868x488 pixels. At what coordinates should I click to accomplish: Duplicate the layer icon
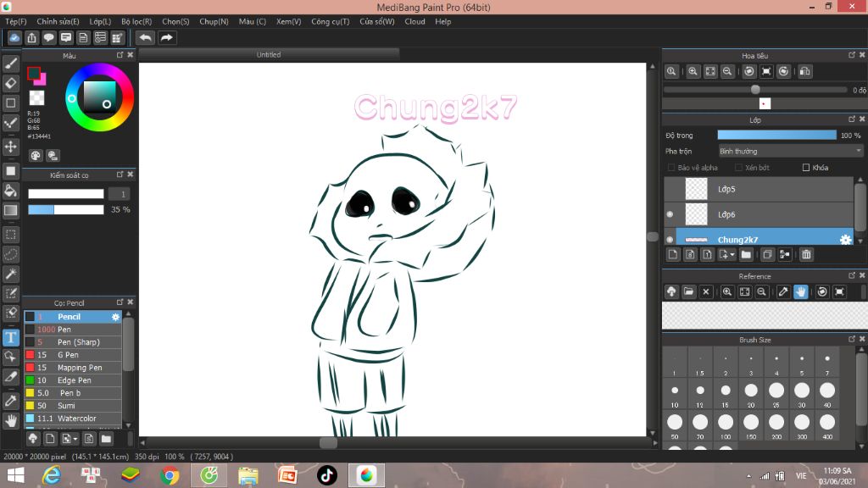766,254
